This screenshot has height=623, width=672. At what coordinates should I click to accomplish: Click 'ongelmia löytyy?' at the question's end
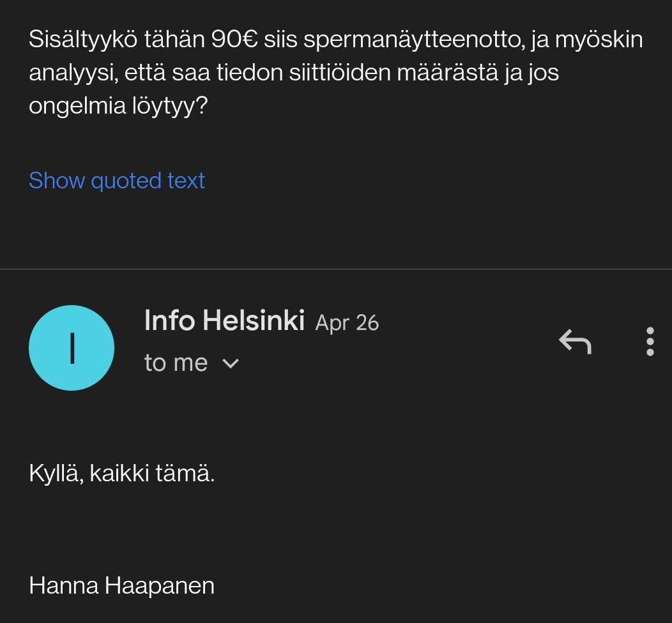[x=118, y=106]
